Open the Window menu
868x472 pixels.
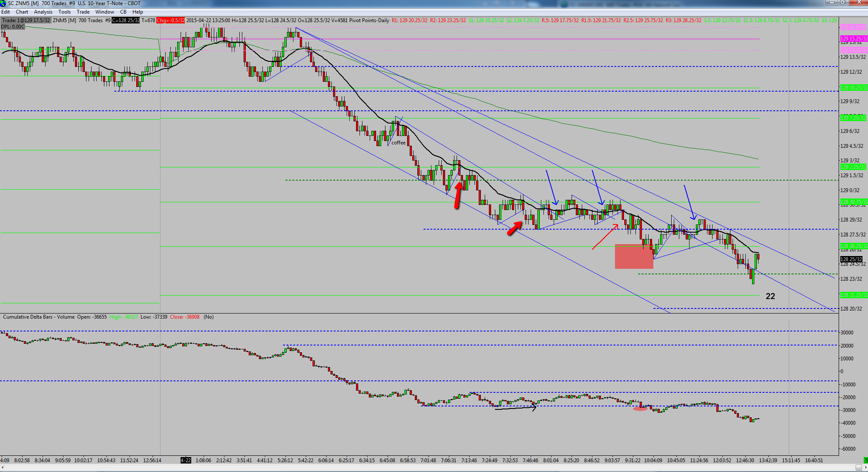click(x=105, y=12)
